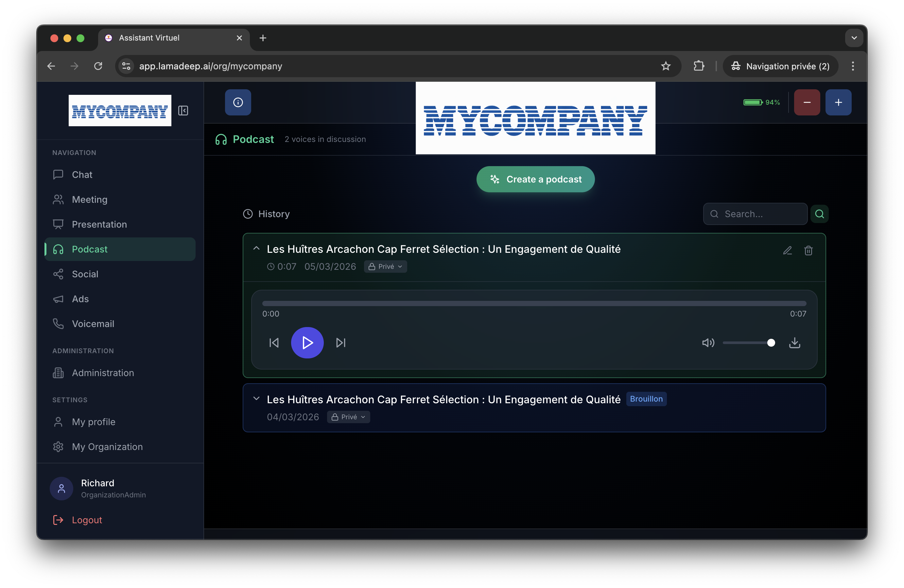This screenshot has width=904, height=588.
Task: Log out using Logout link
Action: 87,520
